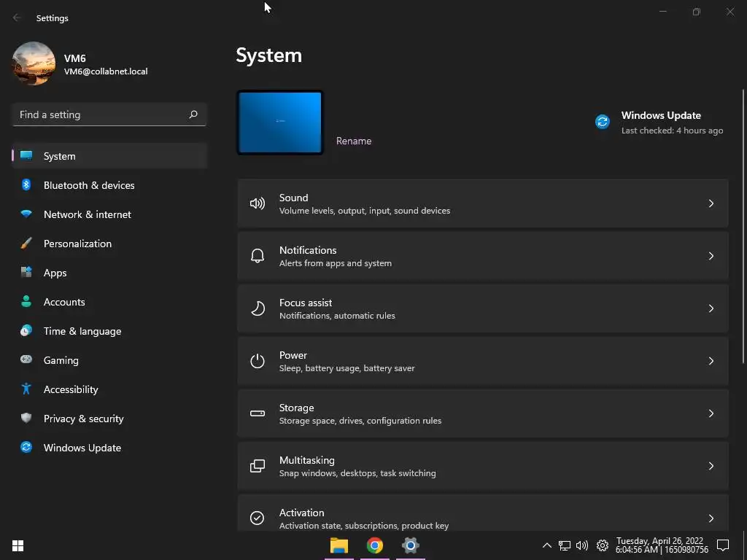Open the notification center icon

(x=723, y=545)
